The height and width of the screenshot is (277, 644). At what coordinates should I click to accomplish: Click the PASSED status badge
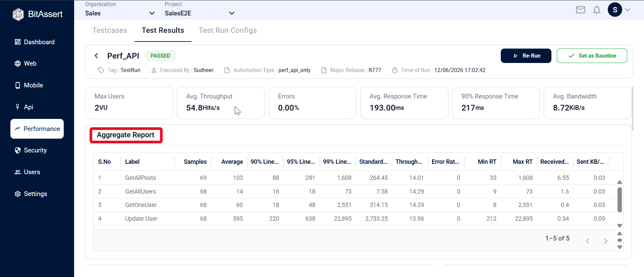[160, 56]
